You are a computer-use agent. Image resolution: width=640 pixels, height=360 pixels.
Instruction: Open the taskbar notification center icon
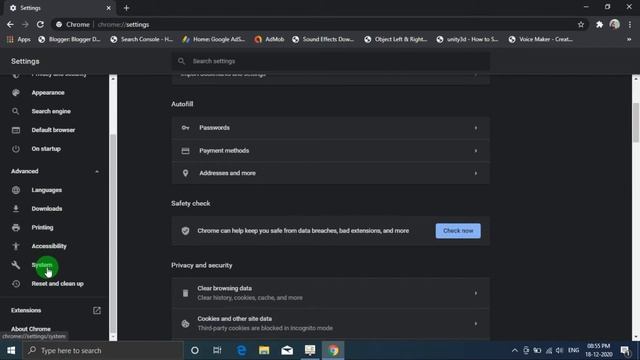point(625,350)
